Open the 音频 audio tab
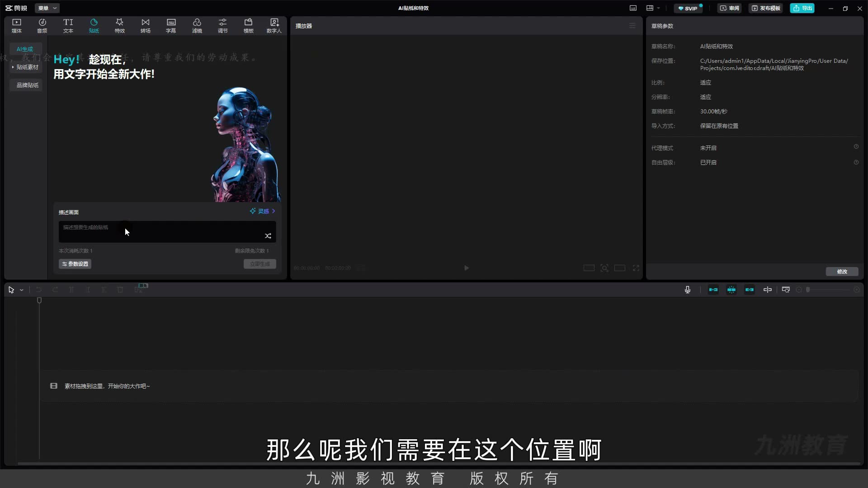 coord(42,26)
